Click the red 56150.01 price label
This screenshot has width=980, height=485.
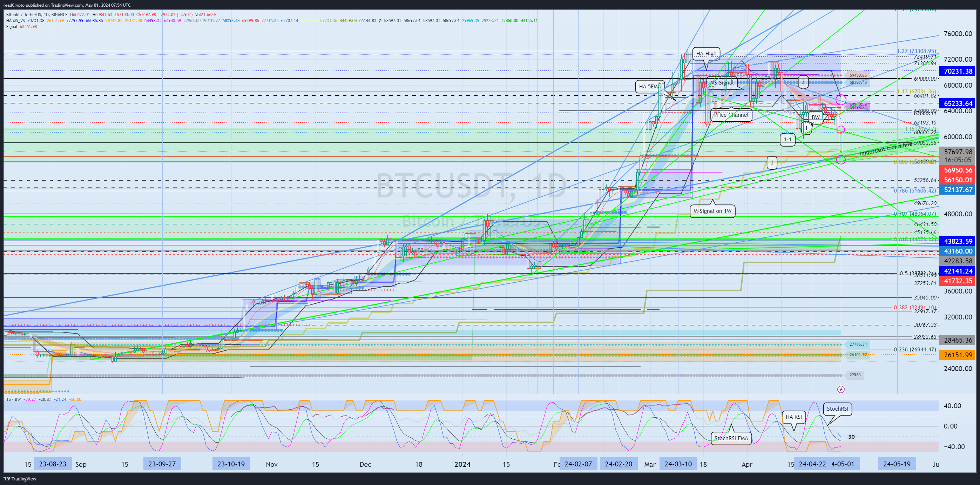(958, 180)
